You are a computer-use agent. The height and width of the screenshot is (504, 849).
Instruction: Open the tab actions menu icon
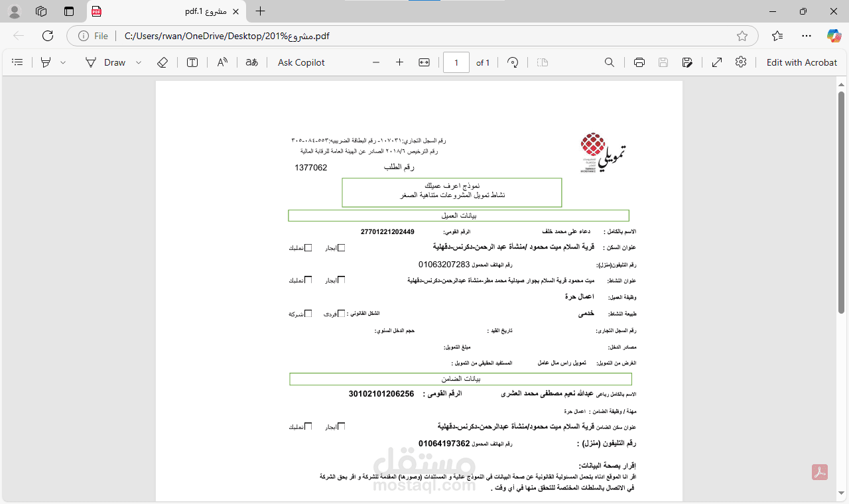(x=69, y=11)
